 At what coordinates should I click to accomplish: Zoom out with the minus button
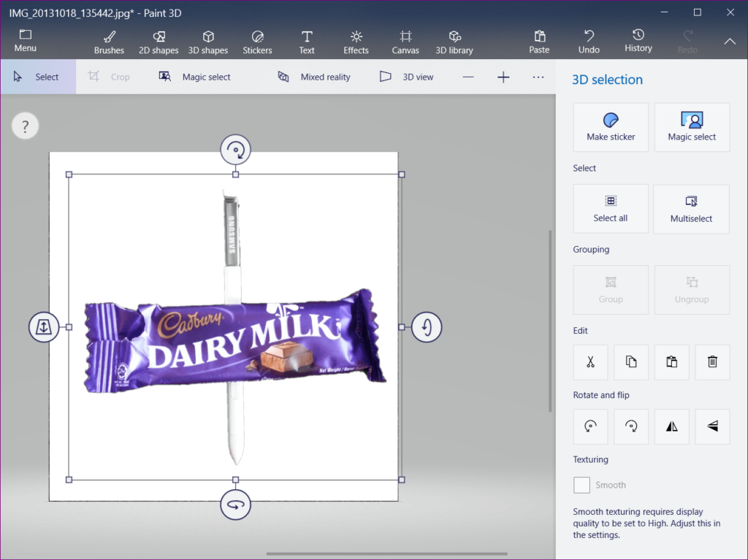(x=468, y=77)
